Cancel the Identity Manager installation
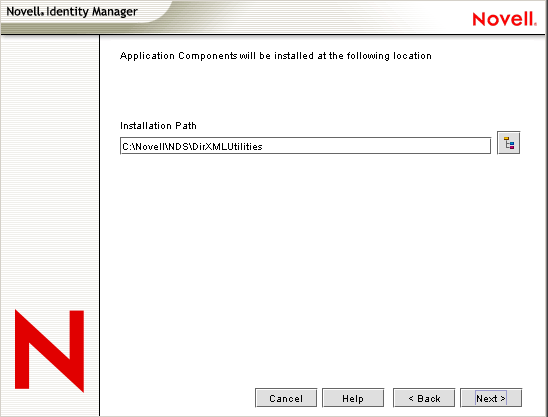Screen dimensions: 548x417 click(286, 398)
